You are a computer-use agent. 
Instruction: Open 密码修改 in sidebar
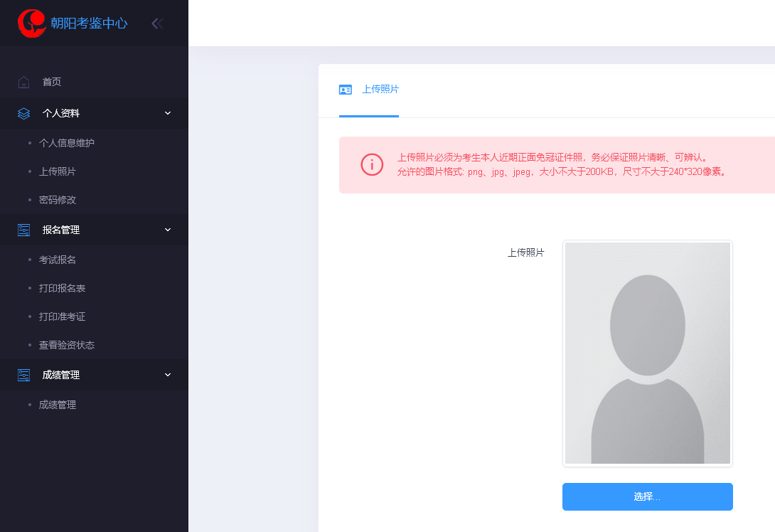[58, 200]
